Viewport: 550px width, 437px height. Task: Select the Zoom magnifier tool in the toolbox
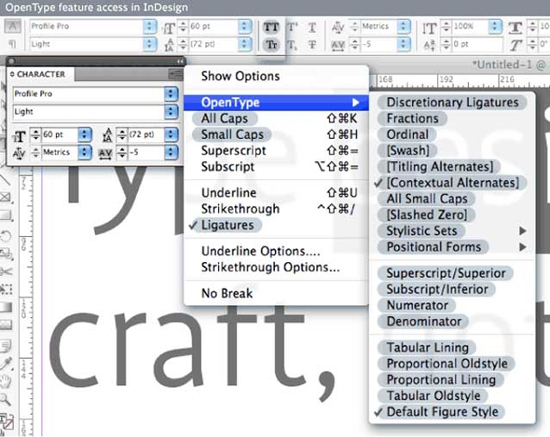point(6,398)
